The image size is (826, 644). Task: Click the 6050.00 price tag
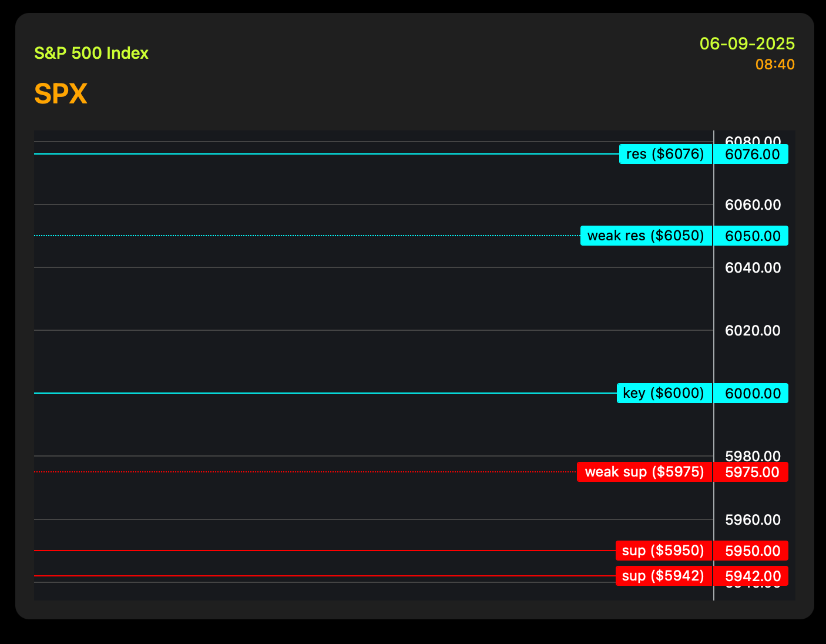tap(751, 236)
